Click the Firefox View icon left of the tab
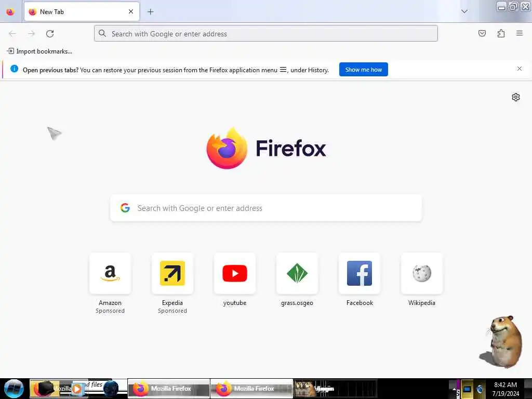The height and width of the screenshot is (399, 532). tap(10, 12)
